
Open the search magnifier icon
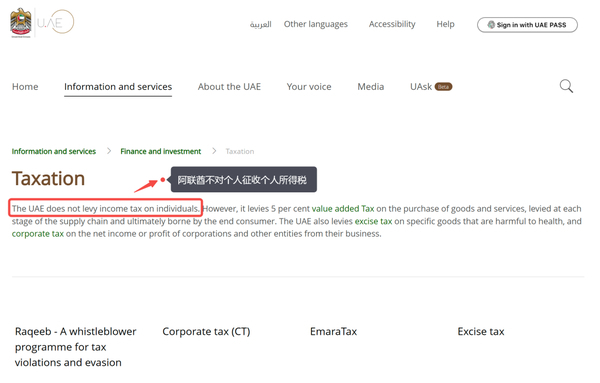coord(566,86)
